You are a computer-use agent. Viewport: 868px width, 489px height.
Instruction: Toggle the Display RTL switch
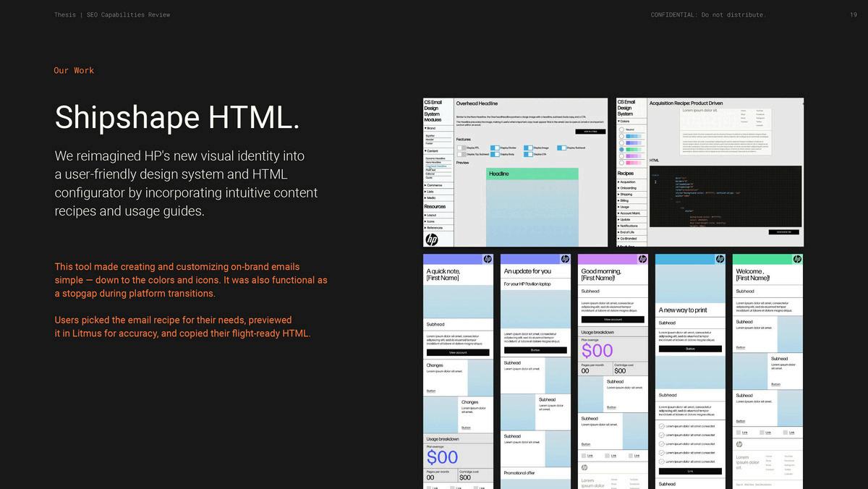[x=461, y=148]
